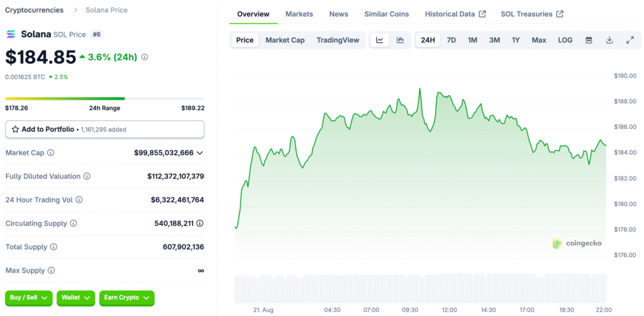Screen dimensions: 644x316
Task: Select the Market Cap chart toggle
Action: point(285,40)
